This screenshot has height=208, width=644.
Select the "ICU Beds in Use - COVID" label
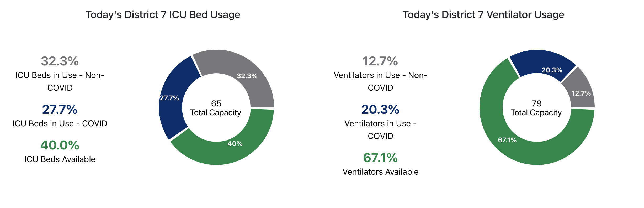pos(60,123)
